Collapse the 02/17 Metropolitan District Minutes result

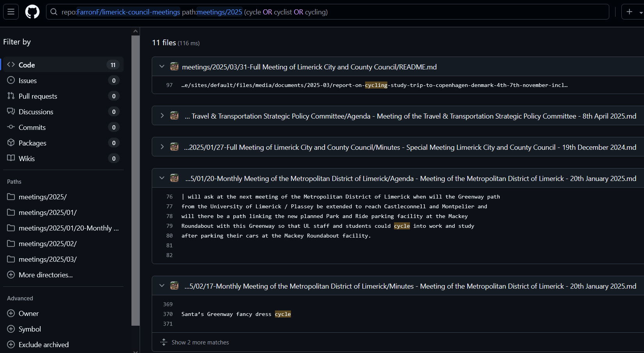pyautogui.click(x=162, y=286)
